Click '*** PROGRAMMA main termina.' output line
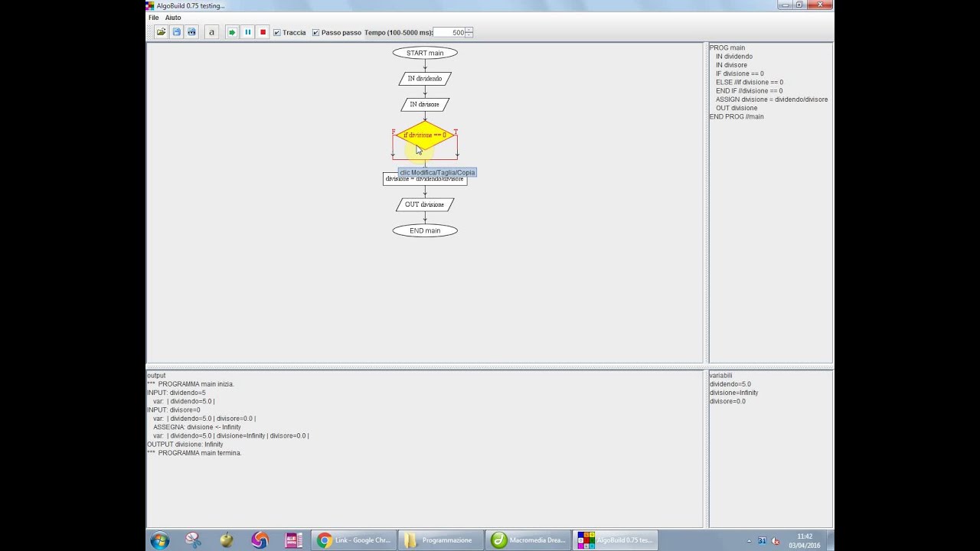This screenshot has width=980, height=551. [x=194, y=453]
